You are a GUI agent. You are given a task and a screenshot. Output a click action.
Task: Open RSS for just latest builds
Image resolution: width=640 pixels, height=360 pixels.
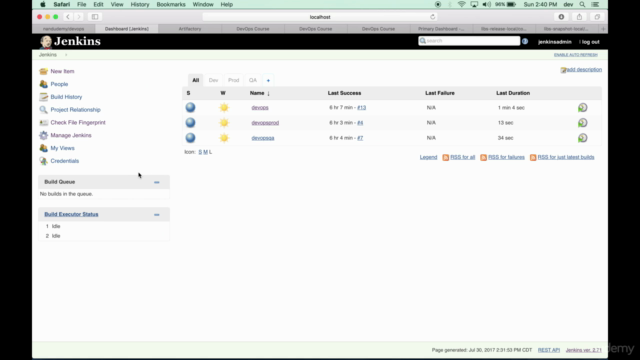566,157
